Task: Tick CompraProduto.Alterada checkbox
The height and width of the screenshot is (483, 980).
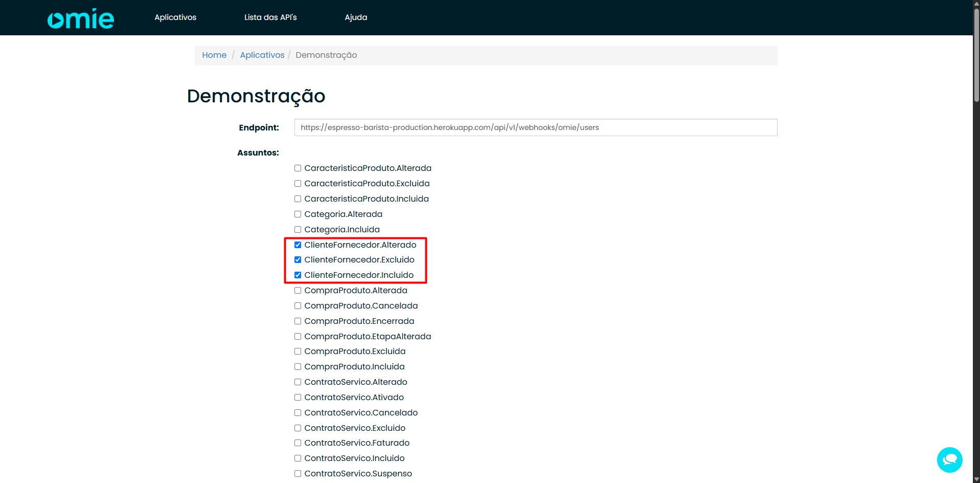Action: [298, 291]
